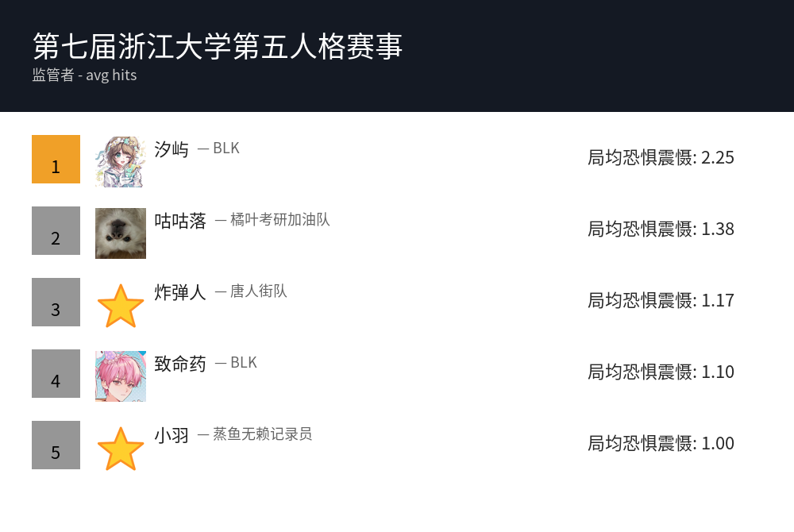Click 致命药's pink-haired avatar
Viewport: 794px width, 532px height.
(x=121, y=376)
